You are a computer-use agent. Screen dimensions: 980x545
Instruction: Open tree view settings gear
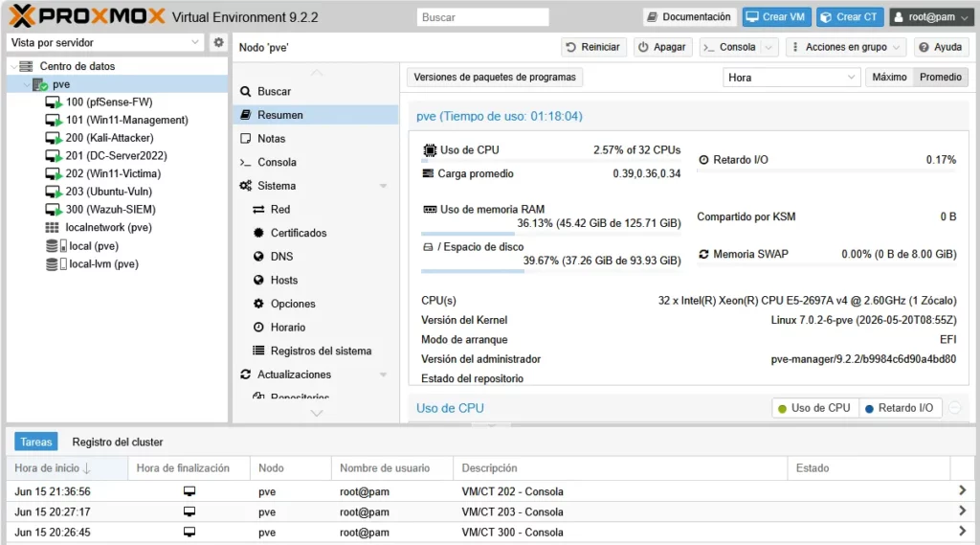[x=218, y=42]
